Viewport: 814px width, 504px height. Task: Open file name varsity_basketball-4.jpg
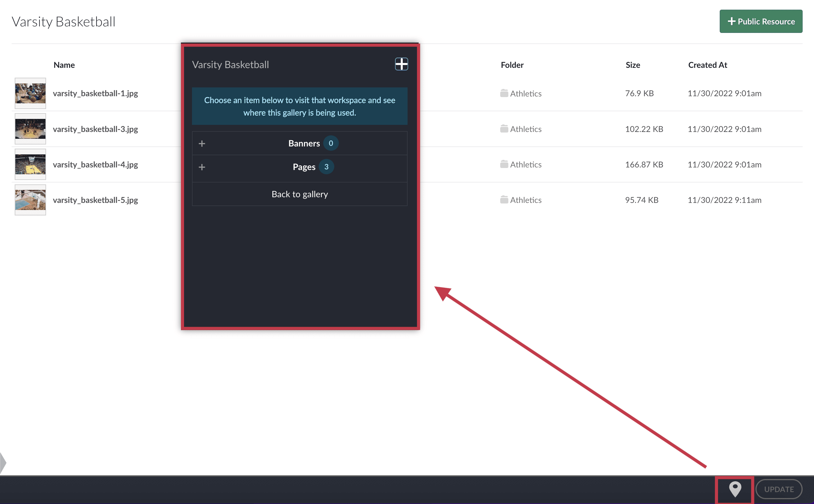click(x=95, y=165)
